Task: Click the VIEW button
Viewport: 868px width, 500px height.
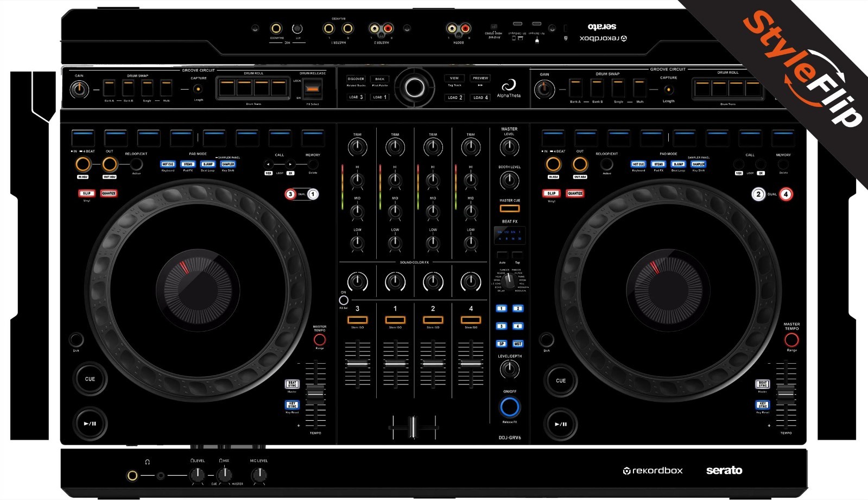Action: (454, 78)
